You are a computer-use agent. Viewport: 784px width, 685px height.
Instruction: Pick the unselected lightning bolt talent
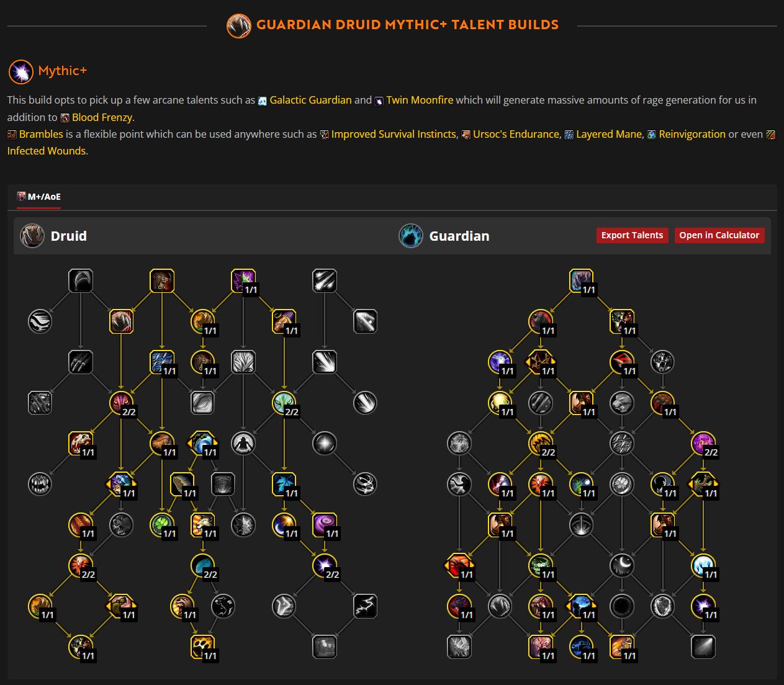[x=365, y=606]
